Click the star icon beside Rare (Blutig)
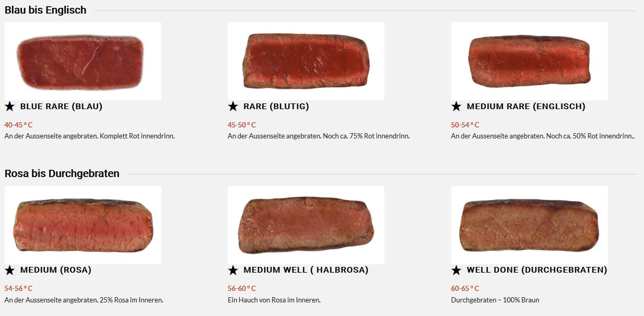This screenshot has height=316, width=644. [x=233, y=107]
